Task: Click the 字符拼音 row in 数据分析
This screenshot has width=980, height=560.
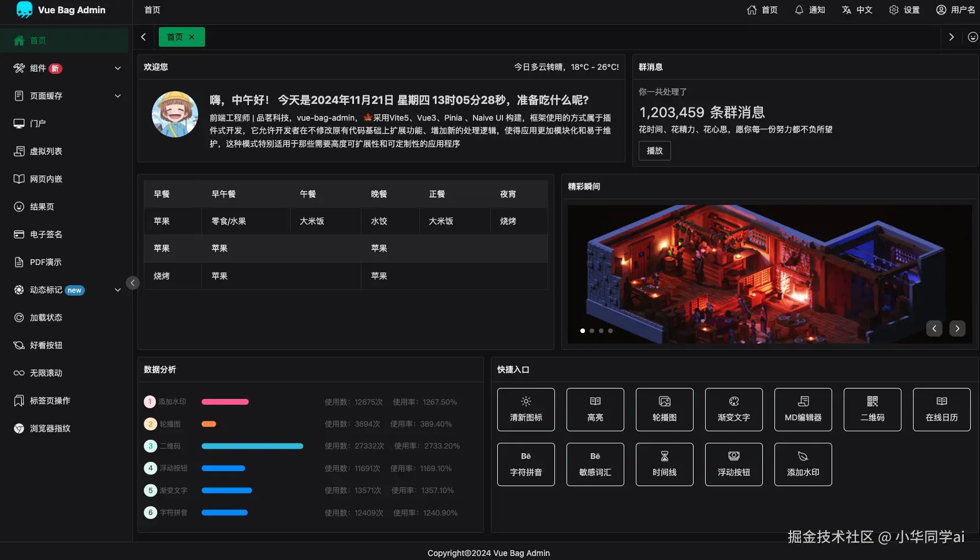Action: click(x=311, y=513)
